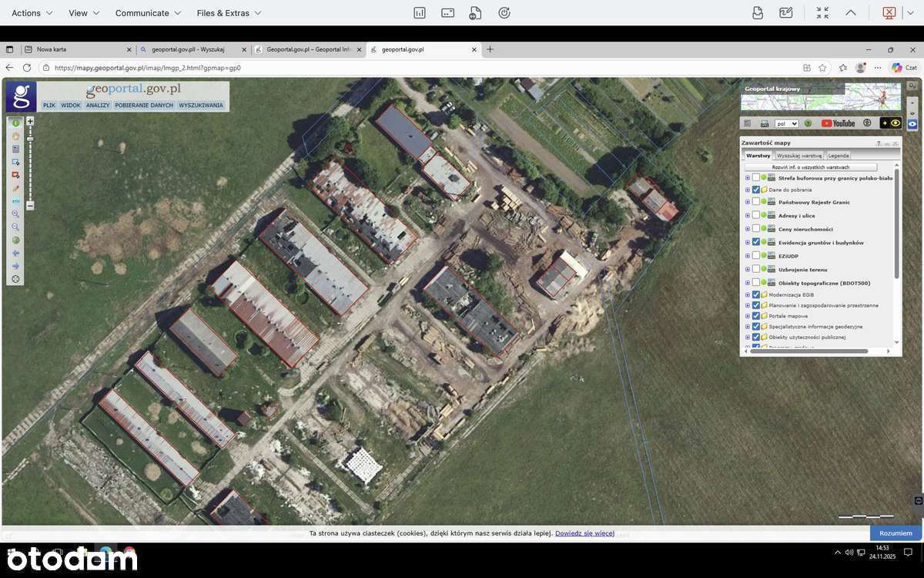This screenshot has height=578, width=924.
Task: Open the YouTube channel link
Action: click(839, 123)
